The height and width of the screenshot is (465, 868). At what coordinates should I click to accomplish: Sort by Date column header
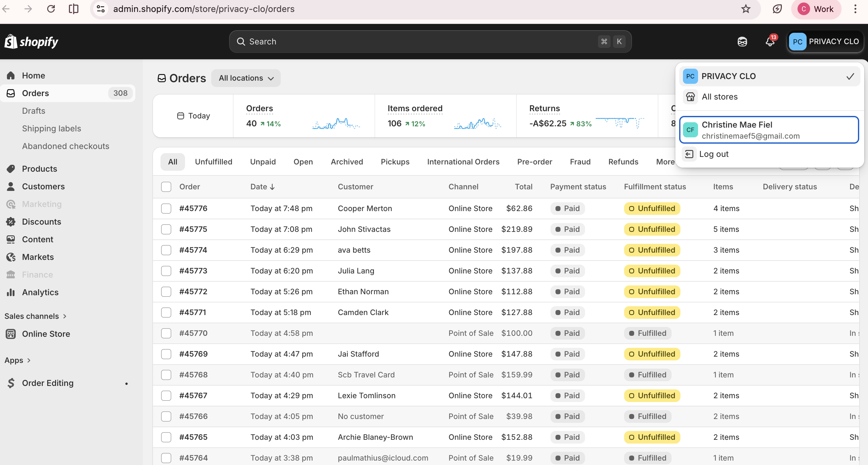pos(262,187)
